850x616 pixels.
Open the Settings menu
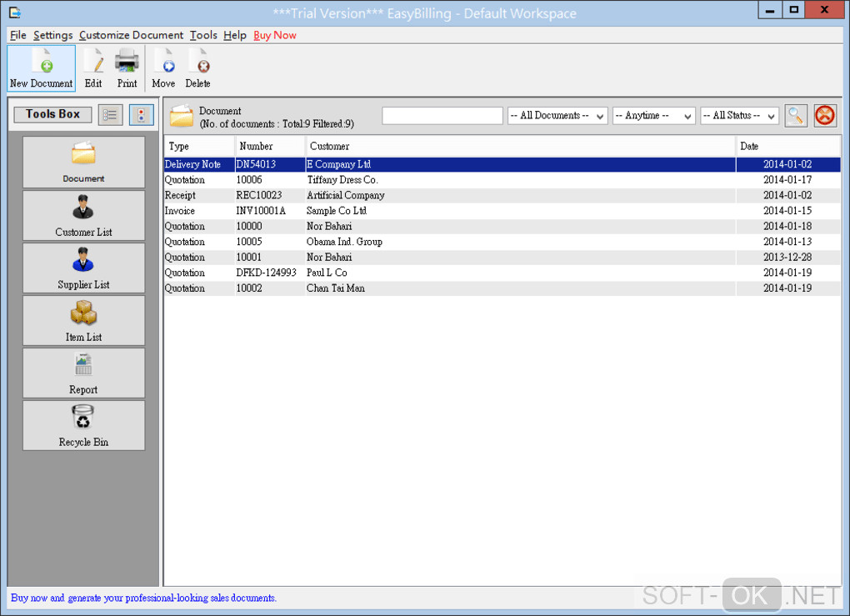pyautogui.click(x=52, y=35)
